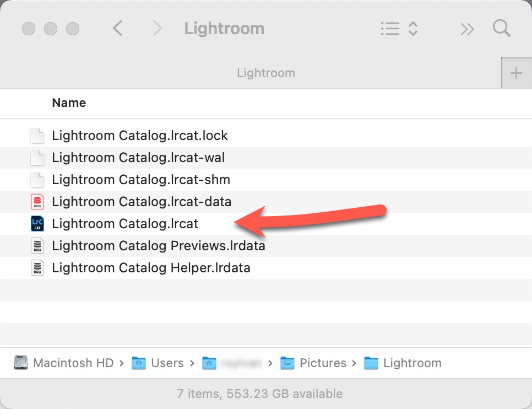This screenshot has width=532, height=409.
Task: Switch to list view mode
Action: tap(390, 29)
